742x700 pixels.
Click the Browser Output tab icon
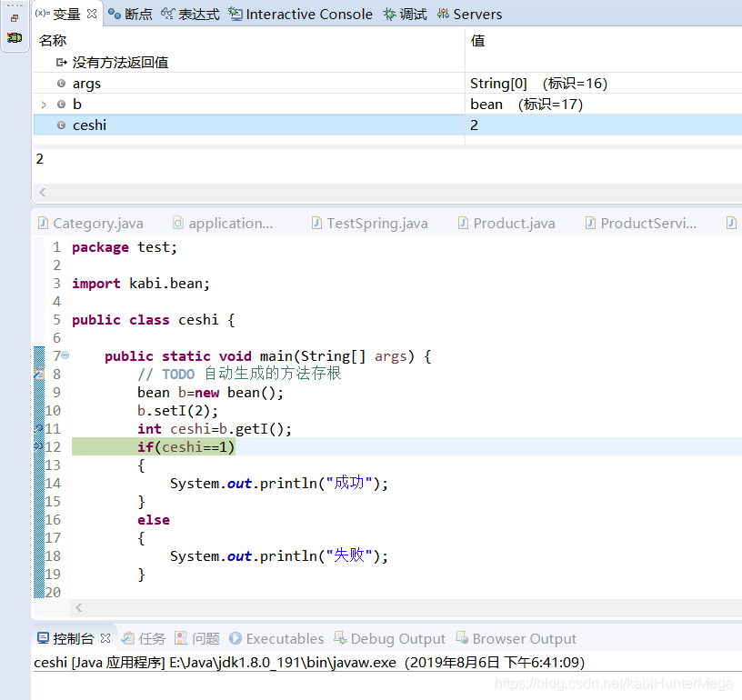tap(462, 637)
